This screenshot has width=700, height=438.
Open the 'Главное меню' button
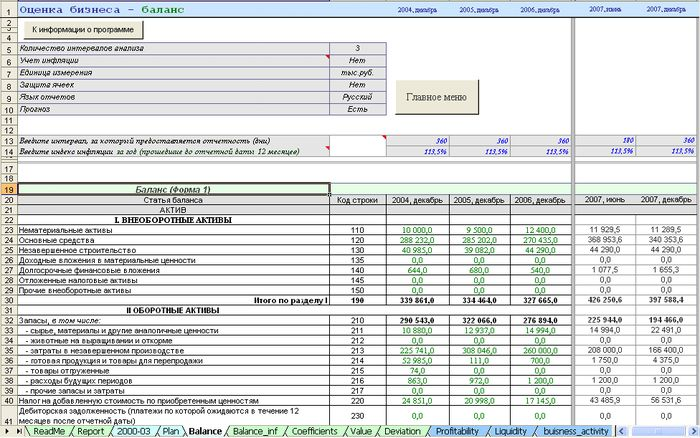click(437, 97)
